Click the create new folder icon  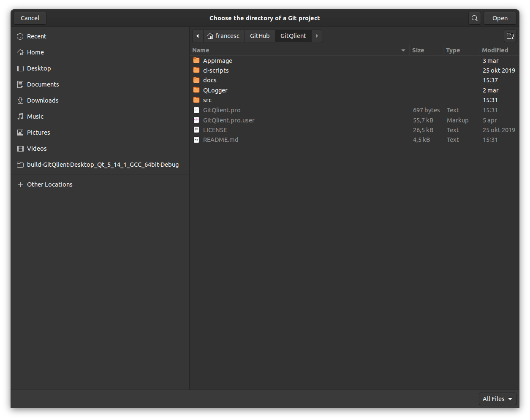[510, 36]
